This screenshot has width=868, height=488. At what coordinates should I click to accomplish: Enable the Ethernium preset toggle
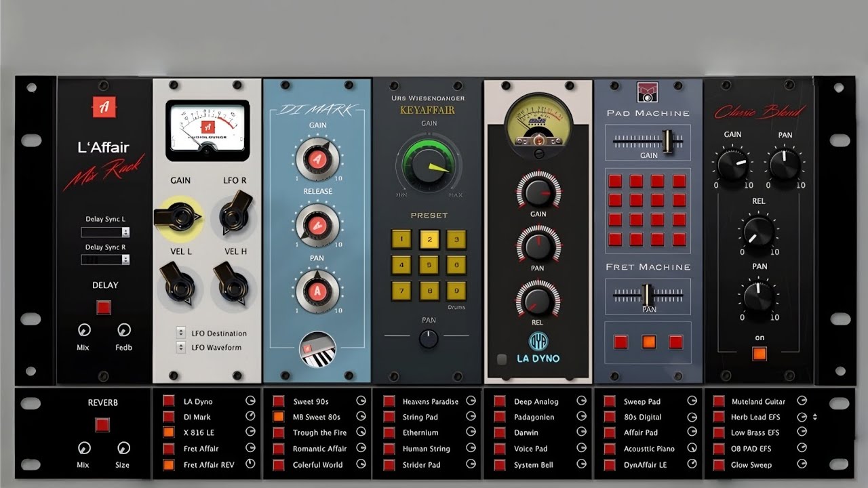tap(389, 432)
